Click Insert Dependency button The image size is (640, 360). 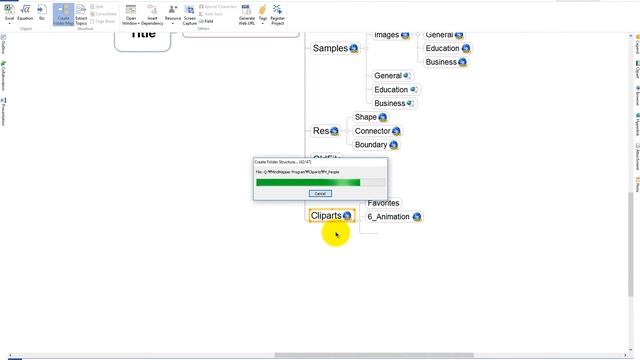(x=152, y=15)
